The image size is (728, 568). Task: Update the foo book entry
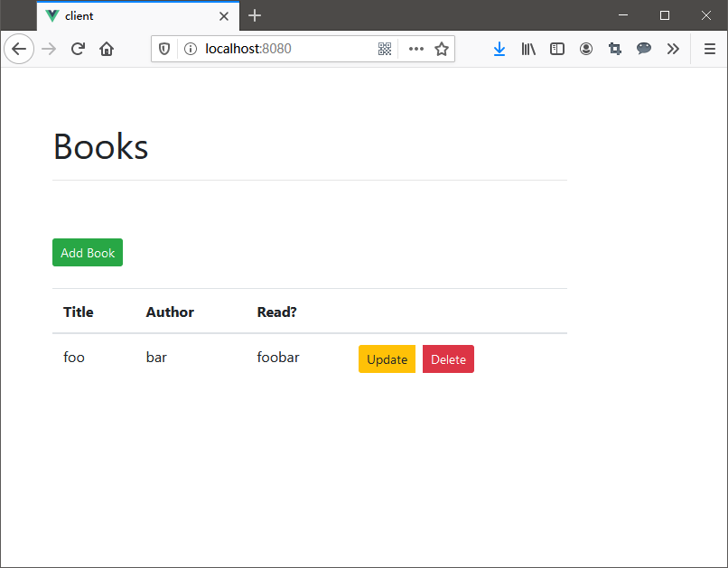tap(387, 358)
